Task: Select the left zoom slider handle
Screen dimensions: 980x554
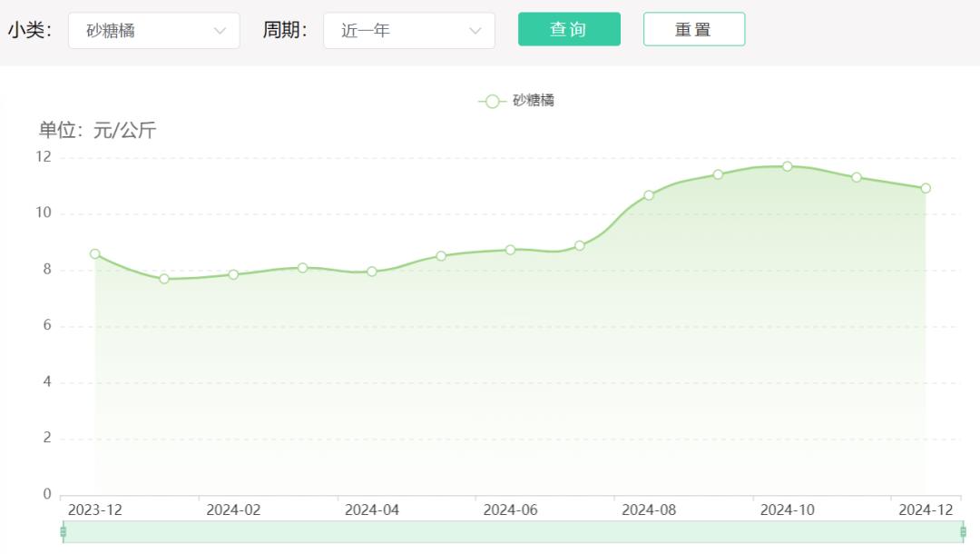Action: point(64,532)
